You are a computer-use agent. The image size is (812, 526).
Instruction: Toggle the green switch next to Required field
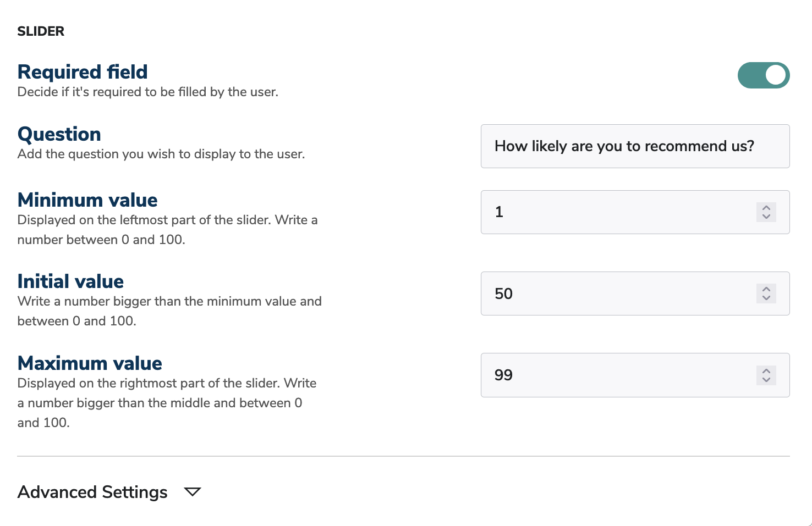coord(764,75)
